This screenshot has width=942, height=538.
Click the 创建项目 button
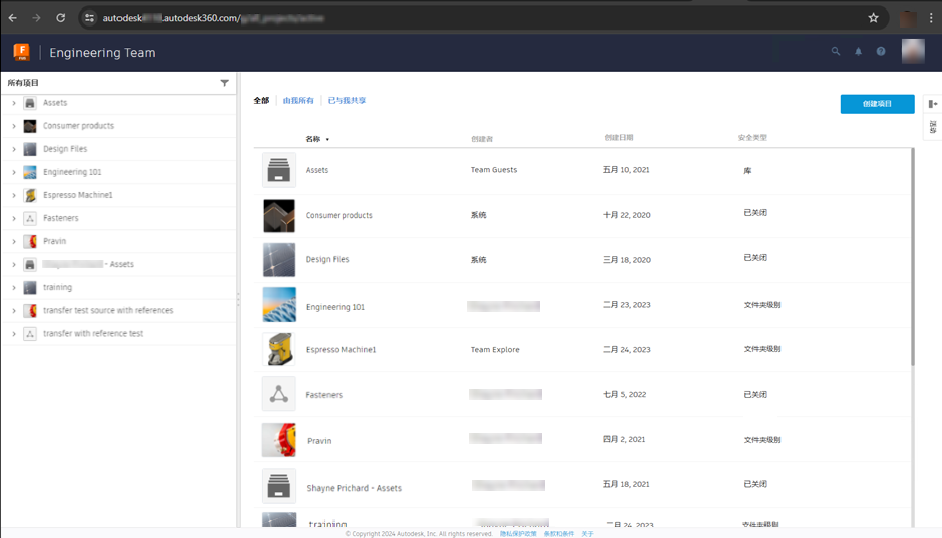pos(877,104)
